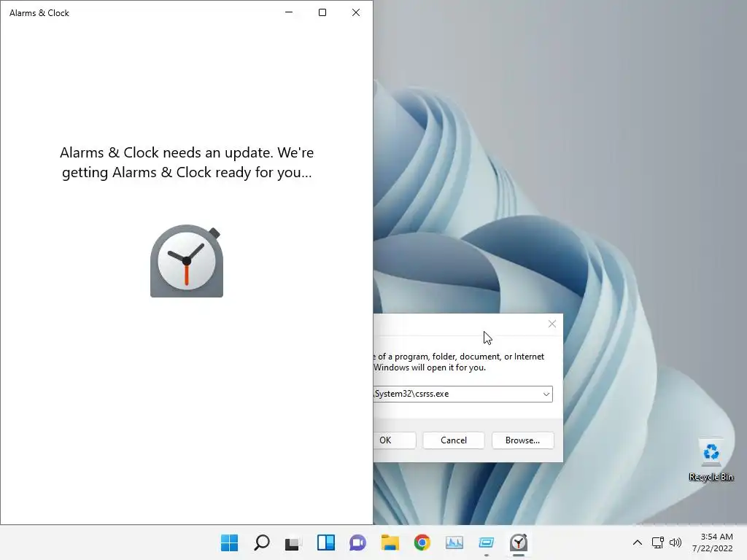Open Task View from taskbar
747x560 pixels.
click(293, 542)
